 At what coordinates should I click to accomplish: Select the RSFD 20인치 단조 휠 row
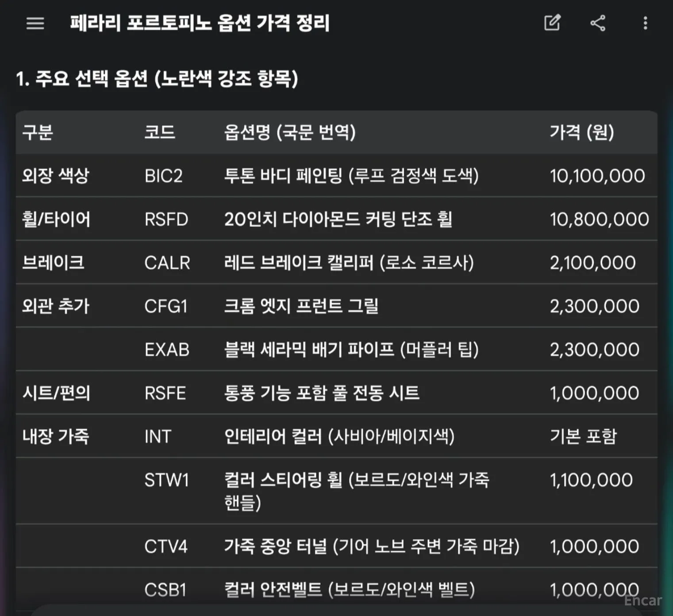[x=336, y=219]
